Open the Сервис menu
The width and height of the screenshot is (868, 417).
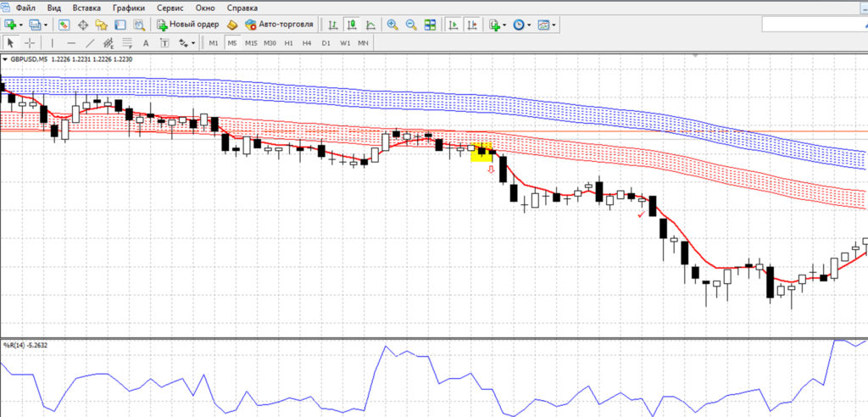click(170, 8)
